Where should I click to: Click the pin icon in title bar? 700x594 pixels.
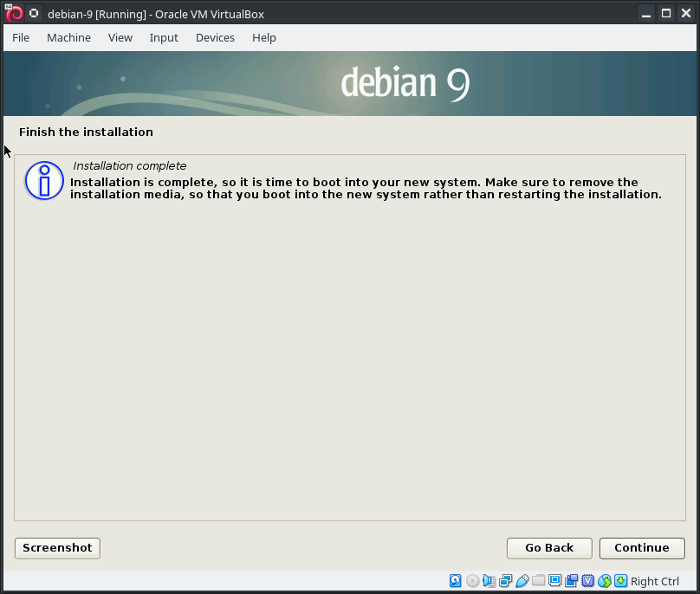pyautogui.click(x=34, y=13)
